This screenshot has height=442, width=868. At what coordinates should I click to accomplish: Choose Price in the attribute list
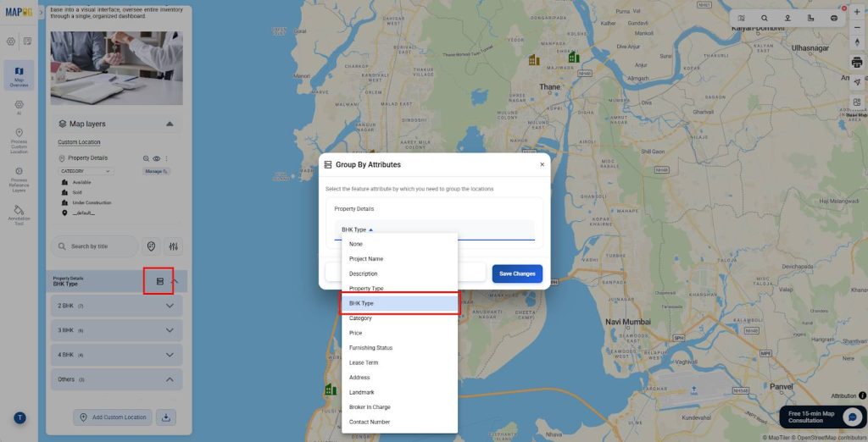400,333
